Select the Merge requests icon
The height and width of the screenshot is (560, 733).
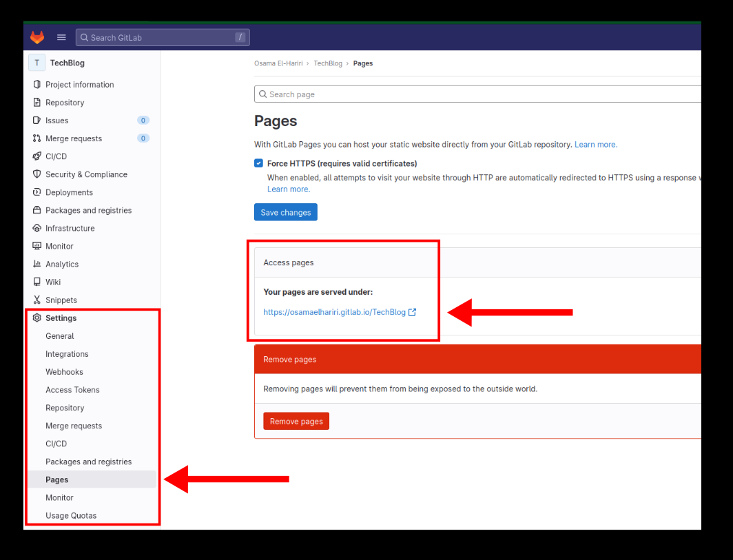[x=37, y=138]
